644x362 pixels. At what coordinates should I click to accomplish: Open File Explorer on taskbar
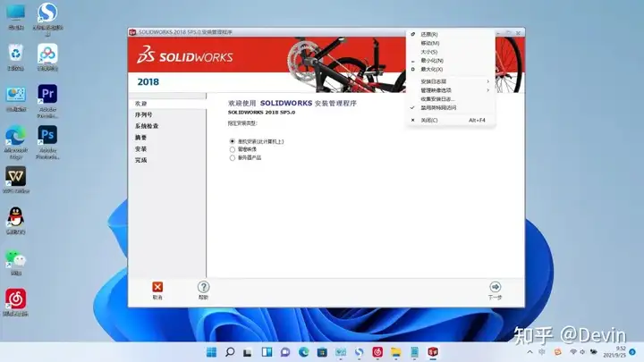(x=396, y=352)
